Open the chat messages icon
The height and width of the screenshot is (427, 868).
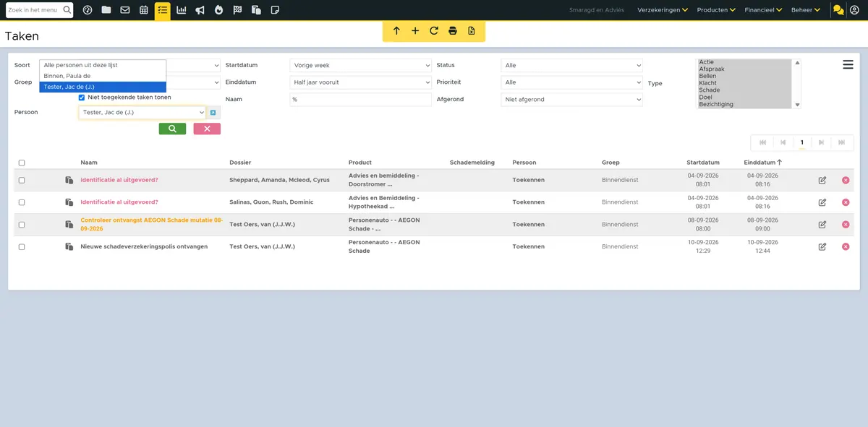pyautogui.click(x=838, y=10)
